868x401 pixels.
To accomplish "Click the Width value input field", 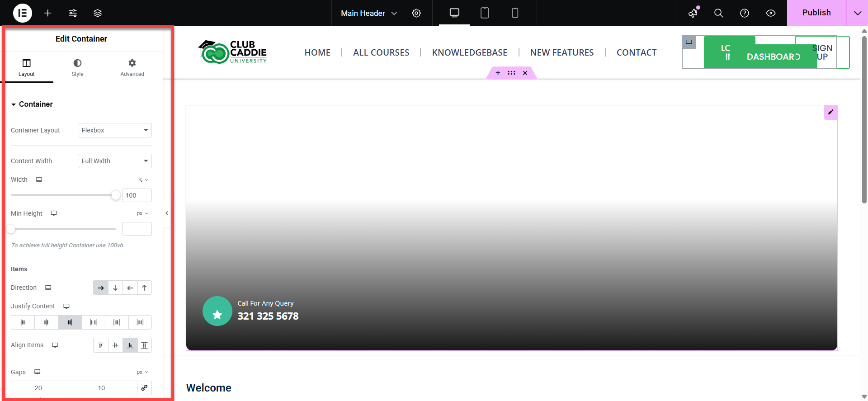I will click(x=137, y=195).
